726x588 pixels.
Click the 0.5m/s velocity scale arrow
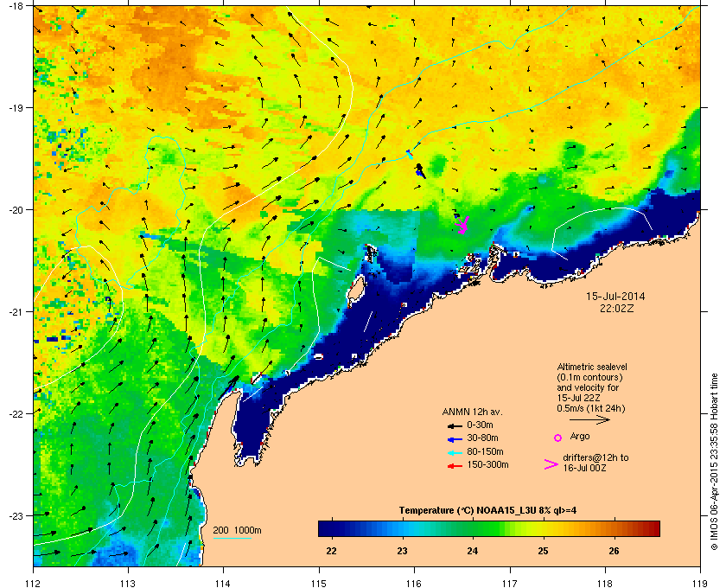coord(589,420)
